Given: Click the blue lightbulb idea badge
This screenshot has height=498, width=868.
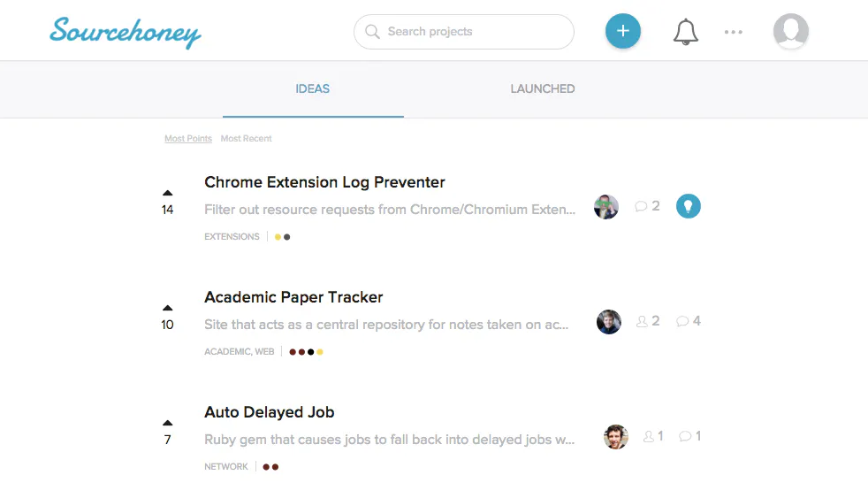Looking at the screenshot, I should (688, 206).
